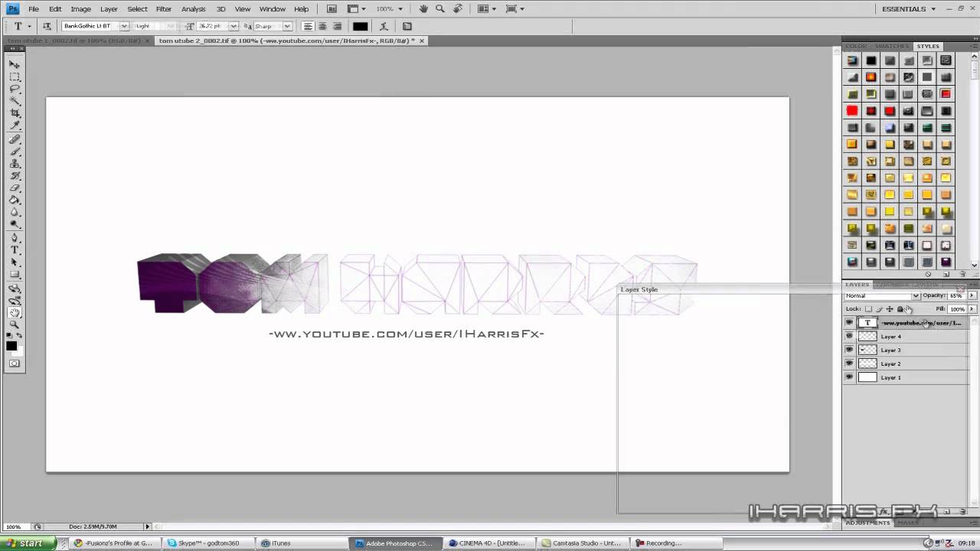Hide Layer 1 visibility eye
Screen dimensions: 980x551
click(x=849, y=378)
